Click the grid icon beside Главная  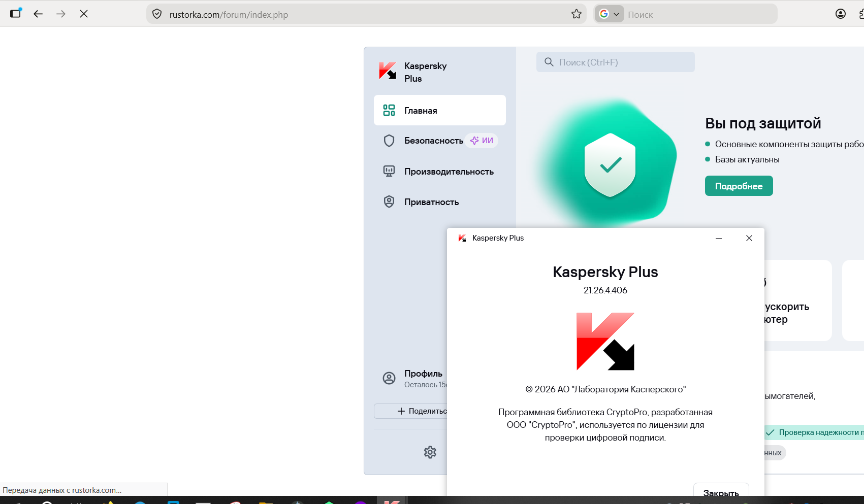[x=389, y=110]
